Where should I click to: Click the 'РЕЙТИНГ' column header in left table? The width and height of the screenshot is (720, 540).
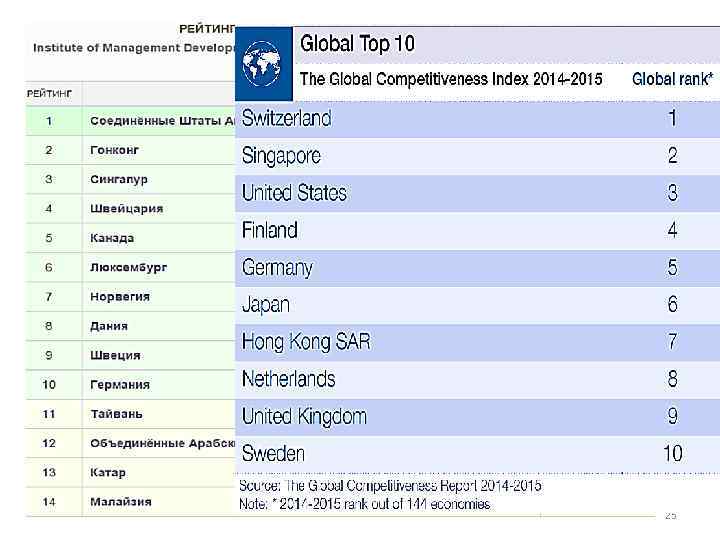tap(49, 94)
